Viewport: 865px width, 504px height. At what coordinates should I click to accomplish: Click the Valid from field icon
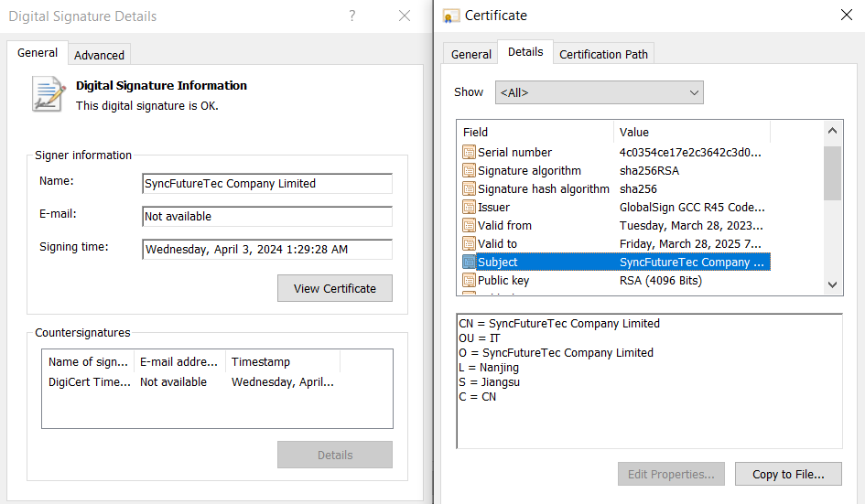click(469, 226)
